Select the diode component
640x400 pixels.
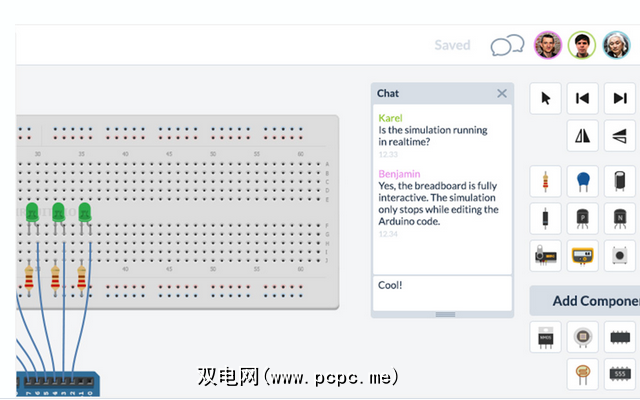pyautogui.click(x=545, y=217)
